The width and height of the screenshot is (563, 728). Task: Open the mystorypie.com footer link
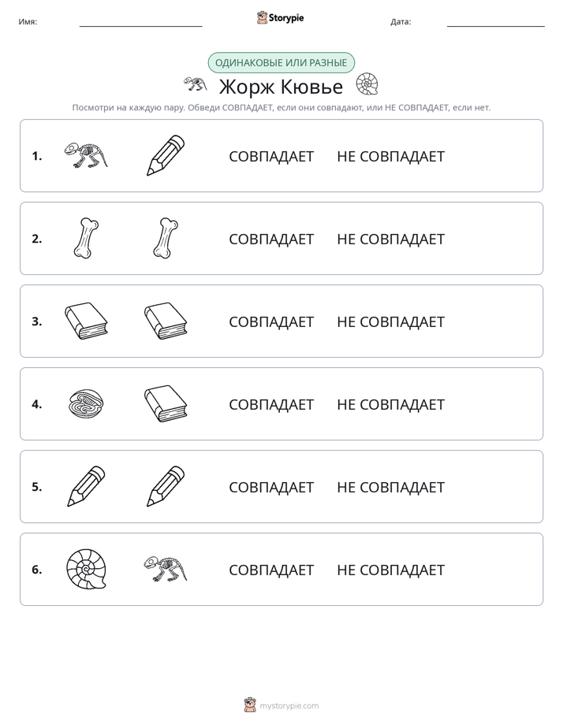[289, 706]
